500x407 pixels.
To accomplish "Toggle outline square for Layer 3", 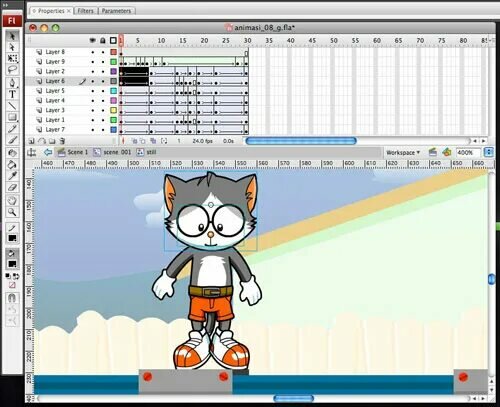I will click(x=114, y=110).
